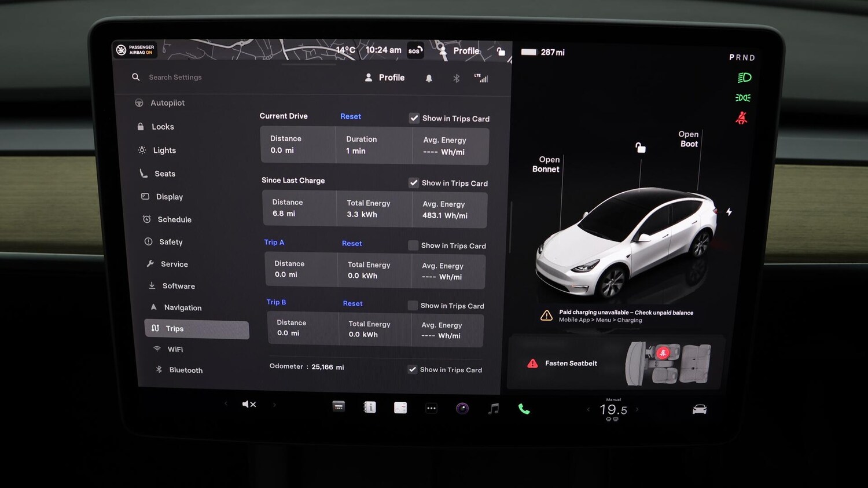The height and width of the screenshot is (488, 868).
Task: Reset Trip A
Action: click(352, 244)
